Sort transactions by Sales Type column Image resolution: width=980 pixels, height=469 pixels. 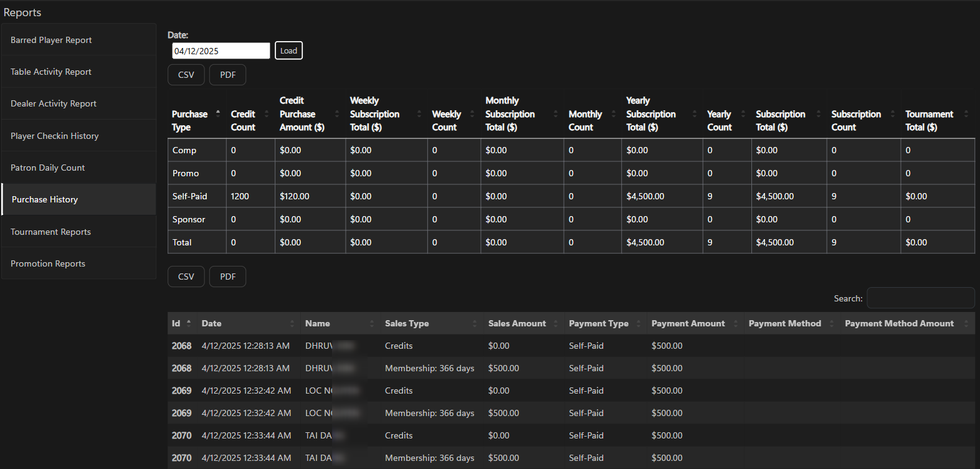[x=407, y=323]
